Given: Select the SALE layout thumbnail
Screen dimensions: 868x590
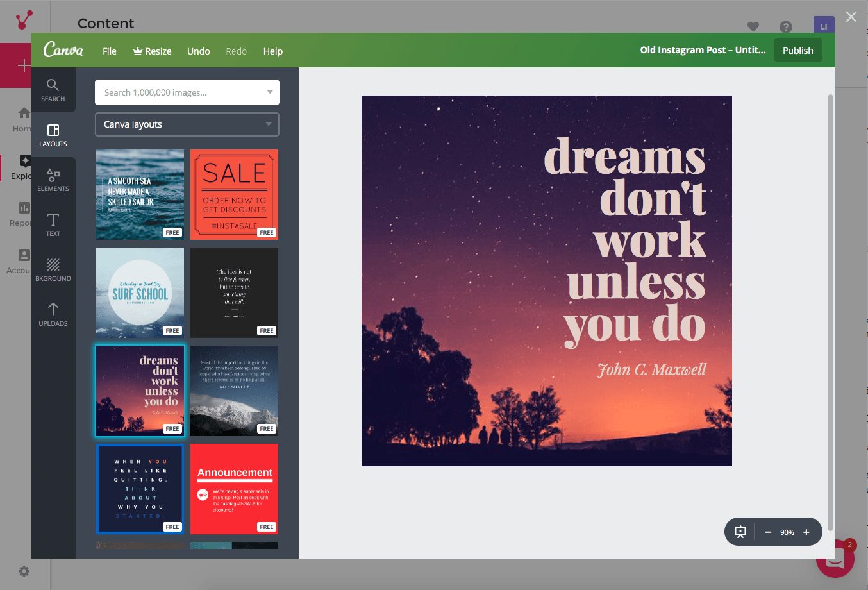Looking at the screenshot, I should (234, 194).
